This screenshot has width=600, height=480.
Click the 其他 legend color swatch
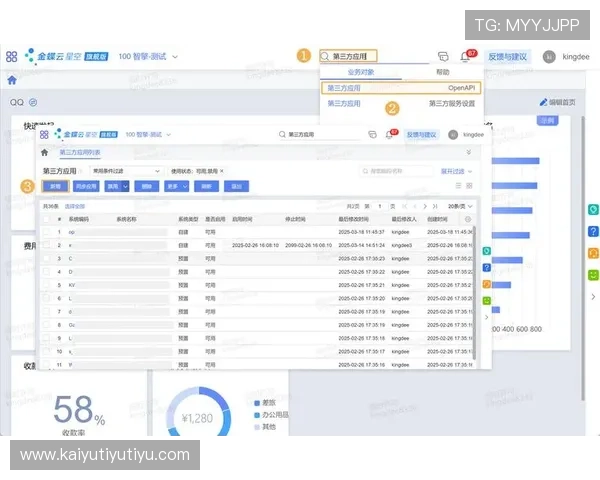257,427
